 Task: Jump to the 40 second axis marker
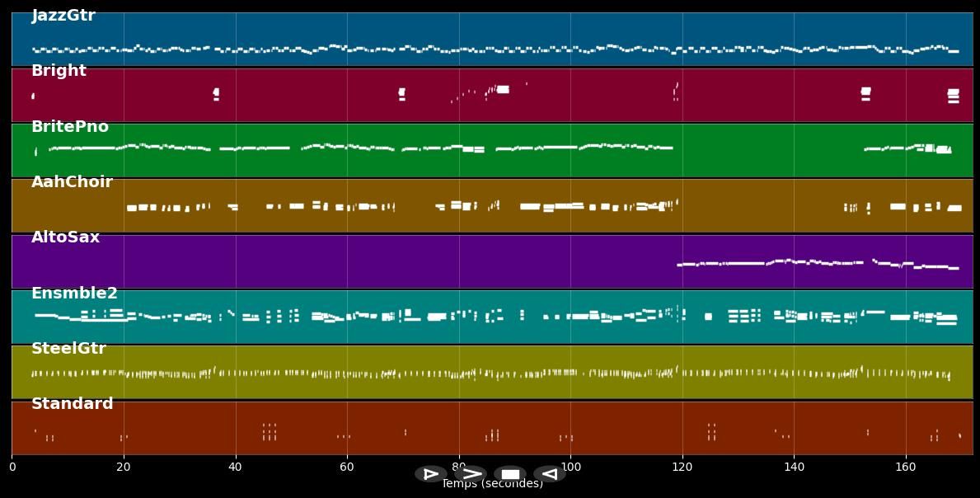click(236, 467)
